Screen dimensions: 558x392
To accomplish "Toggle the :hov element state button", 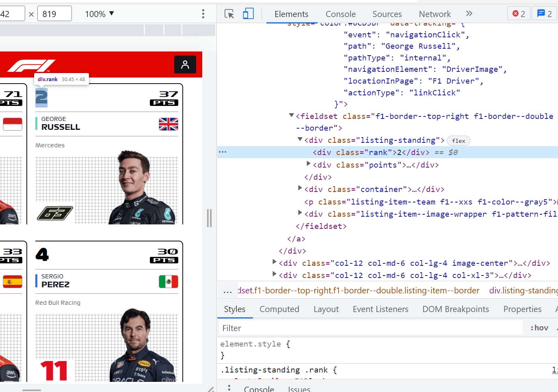I will (x=539, y=328).
